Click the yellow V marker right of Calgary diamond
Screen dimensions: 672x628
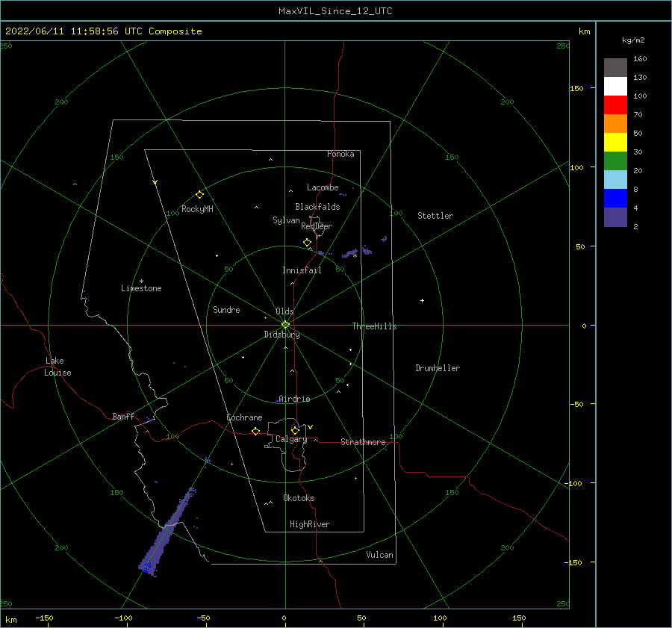click(x=311, y=427)
